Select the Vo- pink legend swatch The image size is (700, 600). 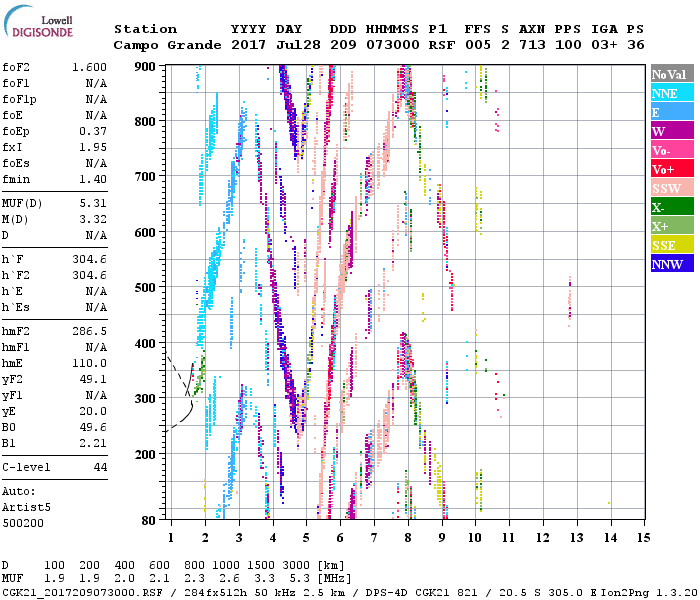tap(672, 150)
